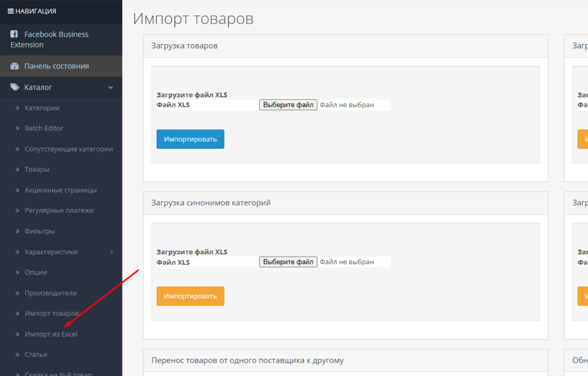Click the Facebook logo icon in sidebar
Image resolution: width=588 pixels, height=376 pixels.
(x=14, y=34)
